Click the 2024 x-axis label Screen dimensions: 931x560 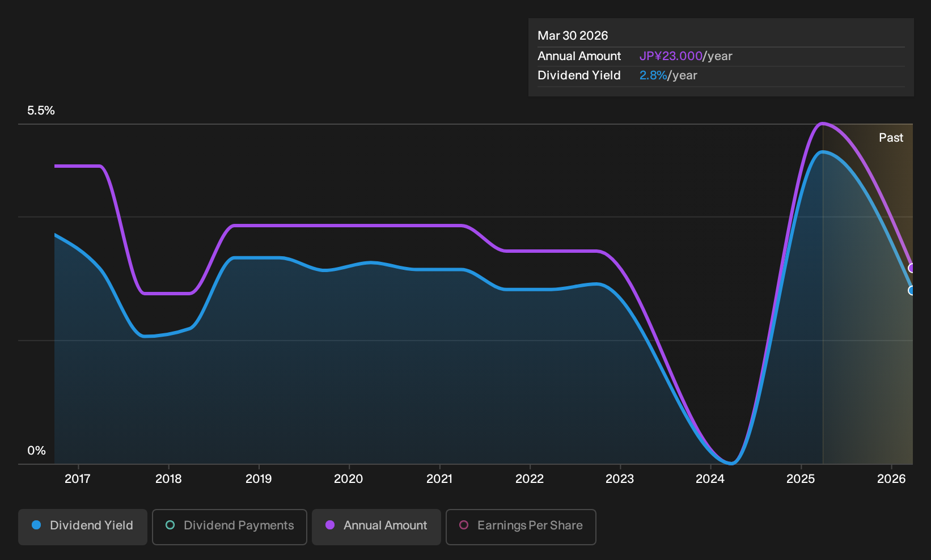(x=710, y=479)
